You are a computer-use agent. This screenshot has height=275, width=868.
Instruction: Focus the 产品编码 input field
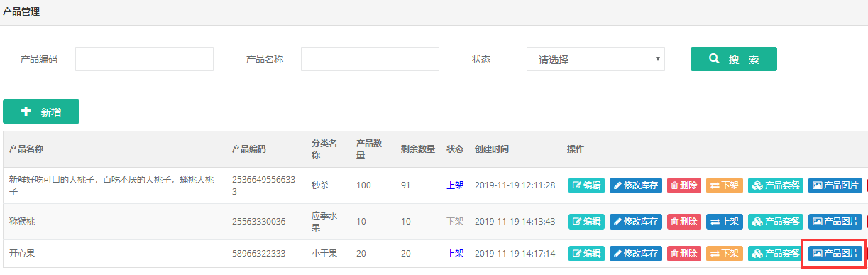coord(144,59)
